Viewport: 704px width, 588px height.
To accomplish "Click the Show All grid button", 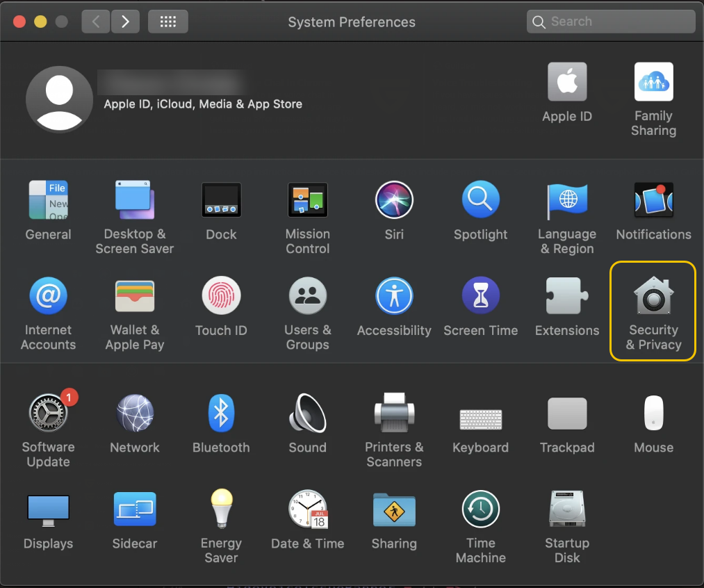I will click(168, 22).
